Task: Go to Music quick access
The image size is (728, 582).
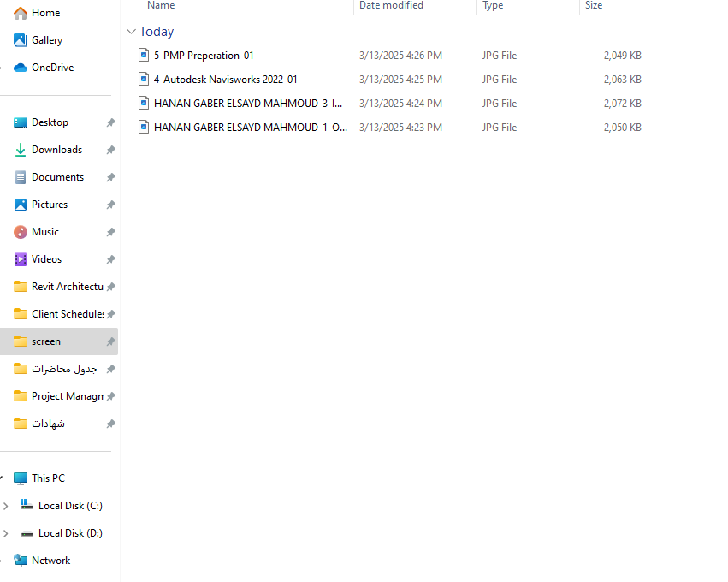Action: pyautogui.click(x=45, y=232)
